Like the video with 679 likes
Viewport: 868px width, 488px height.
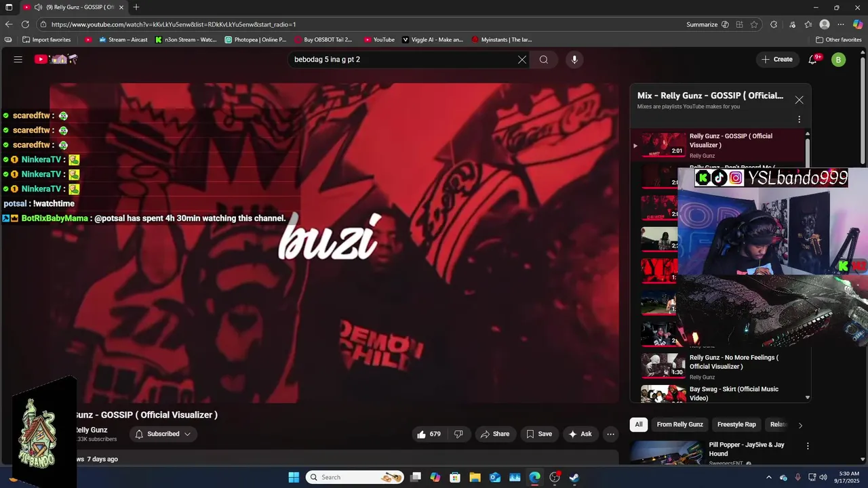tap(429, 434)
